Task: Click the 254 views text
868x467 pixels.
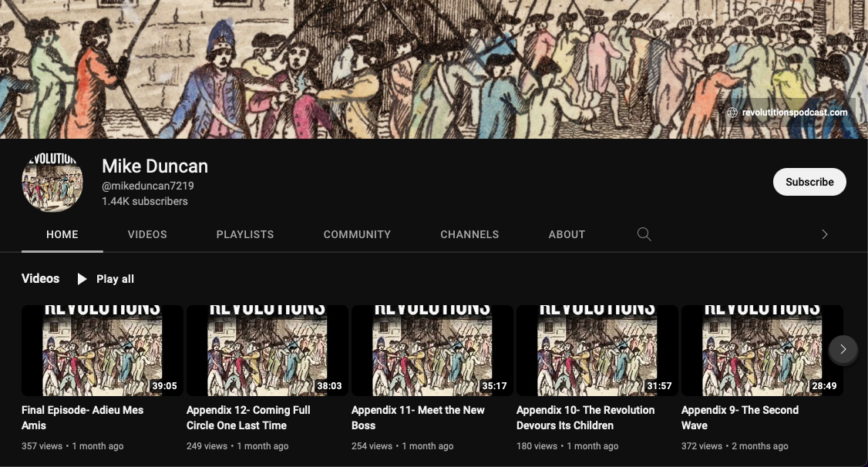Action: (x=372, y=446)
